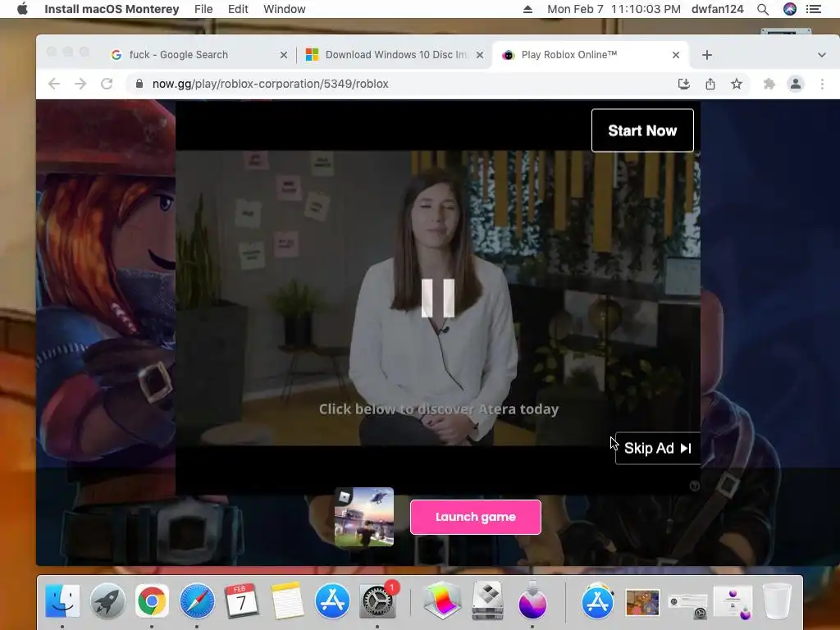Open Control Center list icon
840x630 pixels.
point(814,9)
